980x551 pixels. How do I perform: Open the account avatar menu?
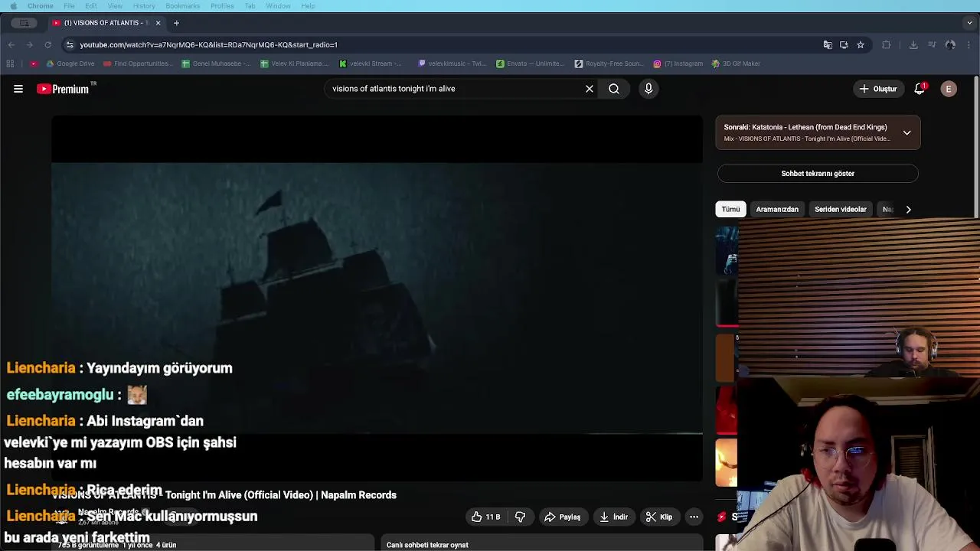pos(949,89)
